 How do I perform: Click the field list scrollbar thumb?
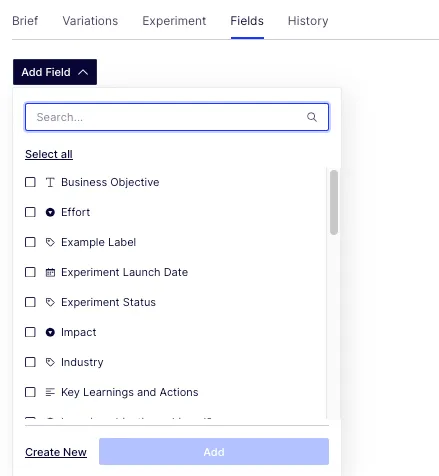334,202
